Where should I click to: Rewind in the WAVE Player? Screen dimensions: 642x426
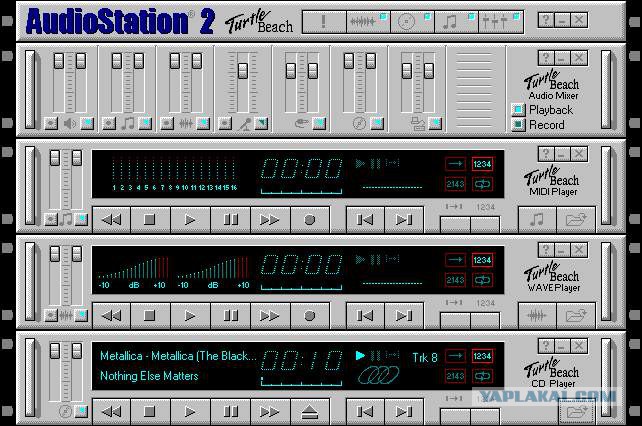111,316
